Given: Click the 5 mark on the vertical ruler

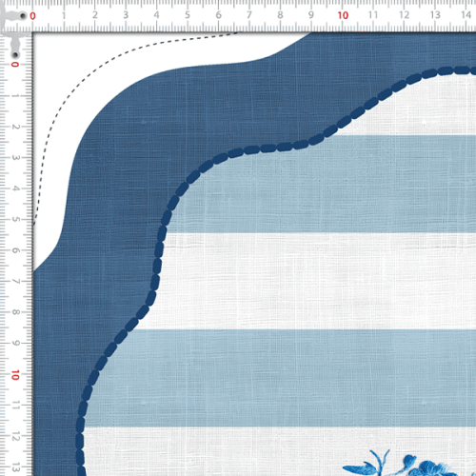Looking at the screenshot, I should 16,220.
